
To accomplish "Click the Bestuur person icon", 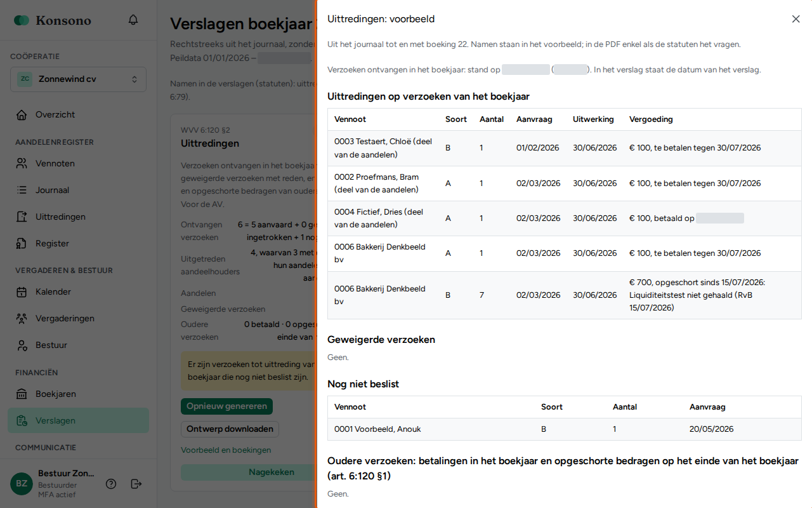I will [22, 345].
